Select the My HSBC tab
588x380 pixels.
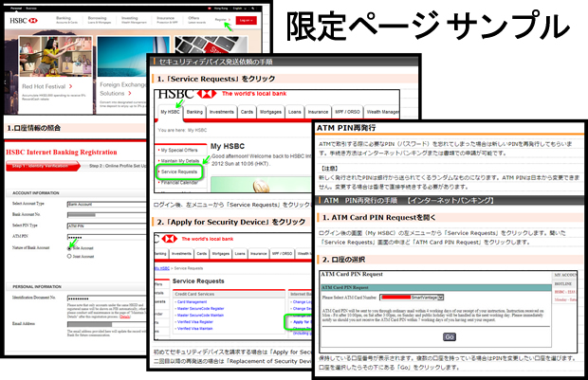[171, 112]
